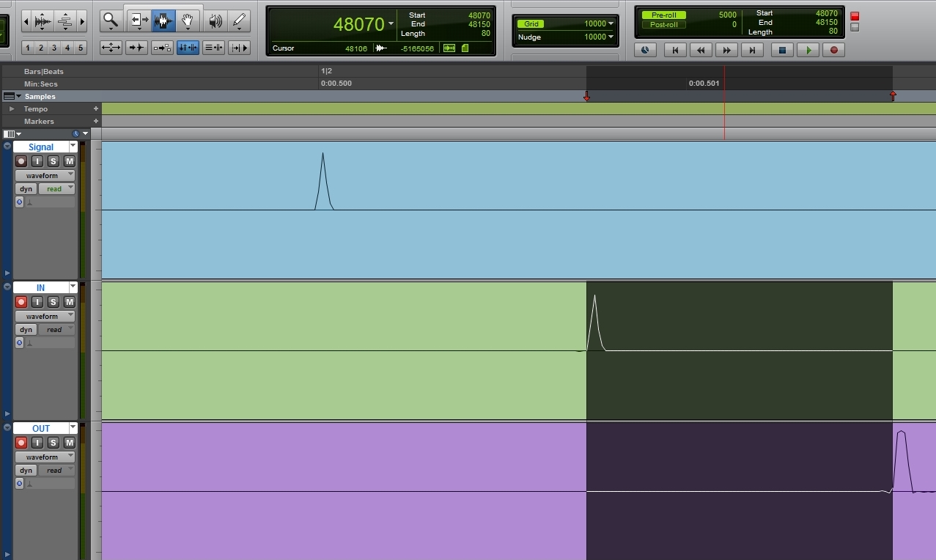Select the Scrubber speaker tool
The width and height of the screenshot is (936, 560).
click(x=215, y=21)
